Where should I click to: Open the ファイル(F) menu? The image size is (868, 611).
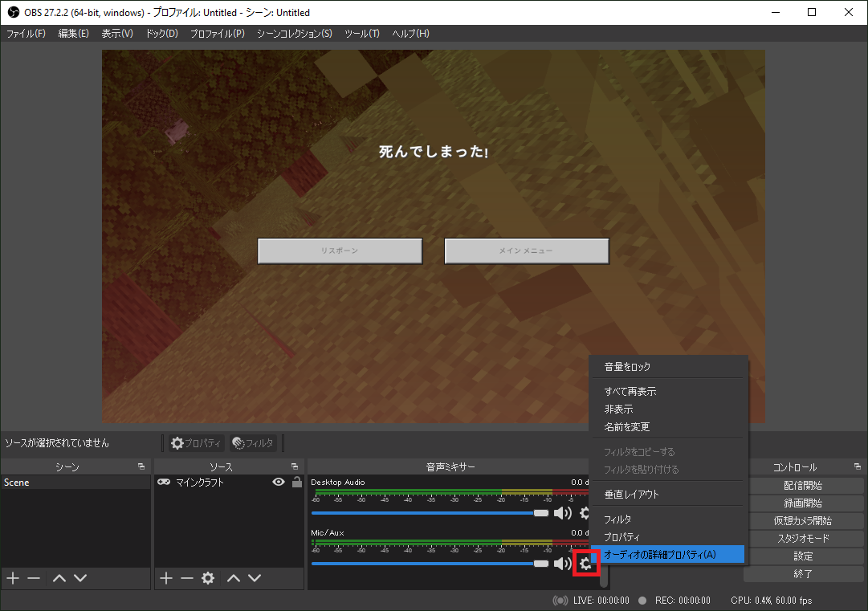coord(26,34)
